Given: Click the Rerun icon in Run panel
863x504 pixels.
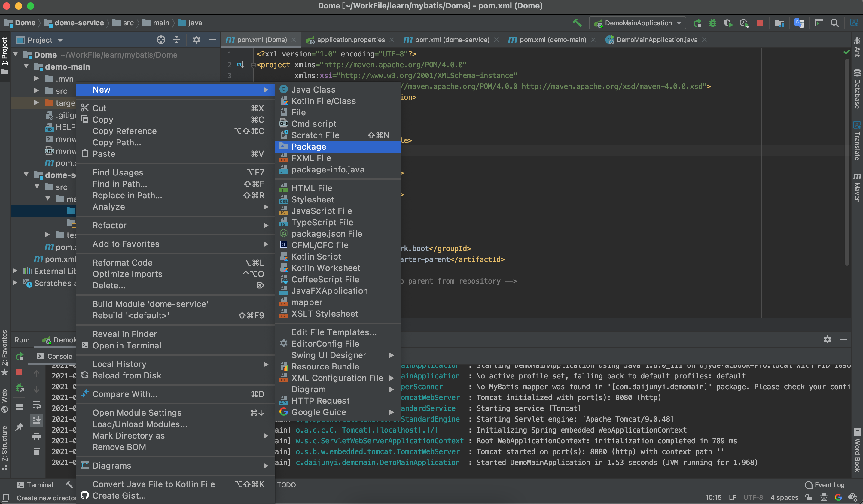Looking at the screenshot, I should [x=20, y=357].
